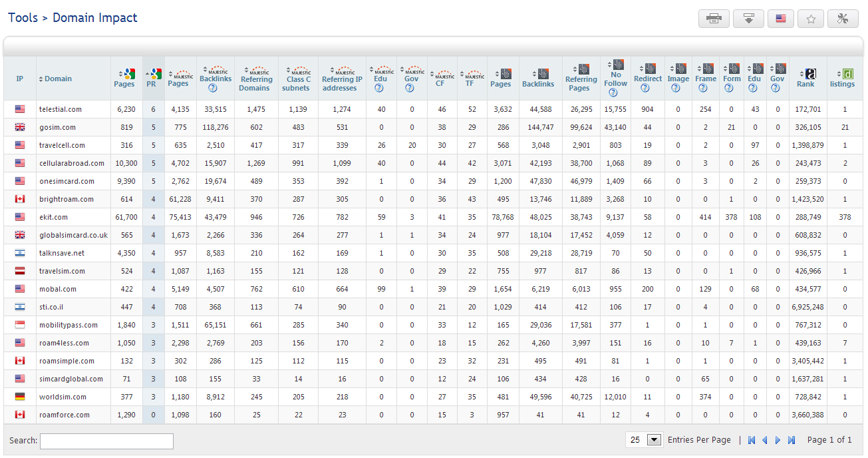The height and width of the screenshot is (458, 868).
Task: Open the US flag region selector
Action: point(780,19)
